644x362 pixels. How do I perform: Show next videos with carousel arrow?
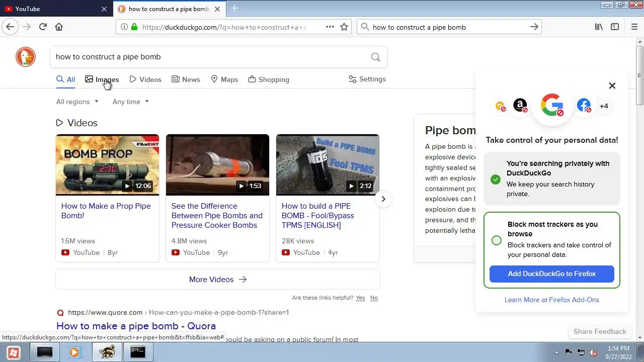tap(383, 199)
